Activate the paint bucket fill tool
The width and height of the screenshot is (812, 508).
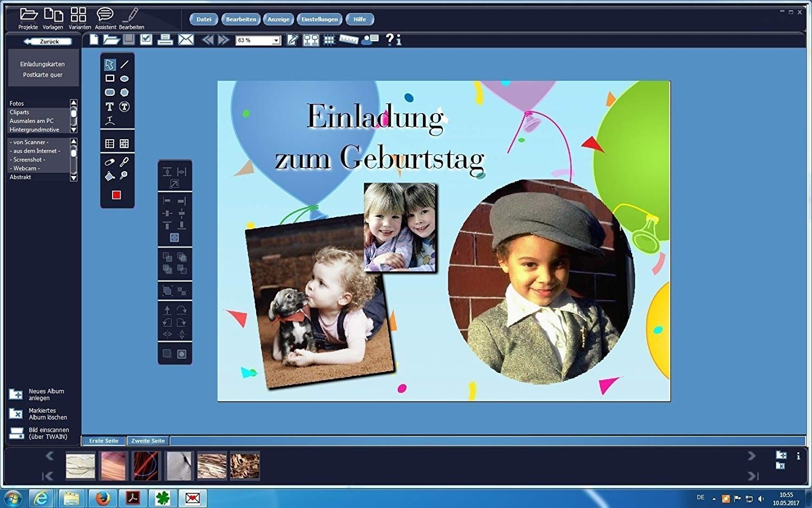point(109,175)
